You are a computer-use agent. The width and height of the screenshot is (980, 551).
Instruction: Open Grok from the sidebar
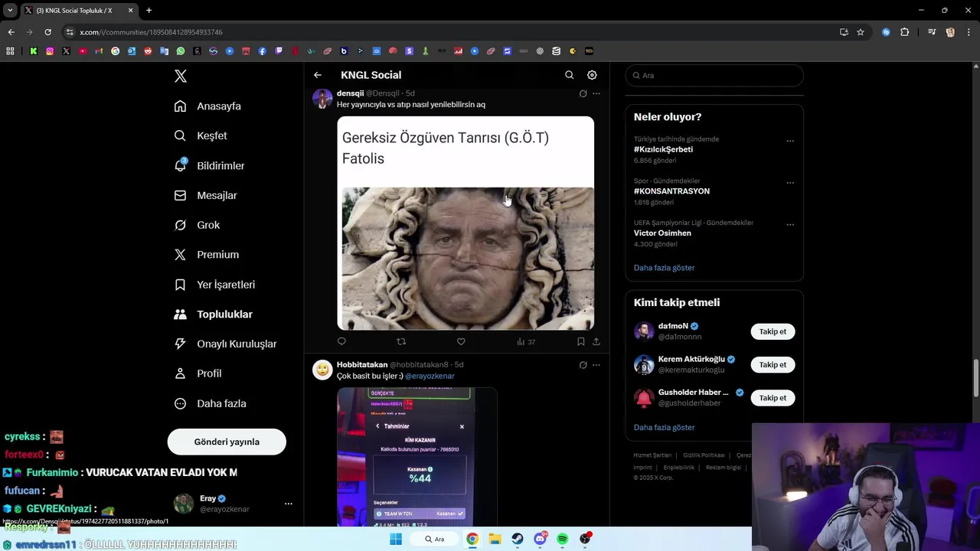(197, 225)
